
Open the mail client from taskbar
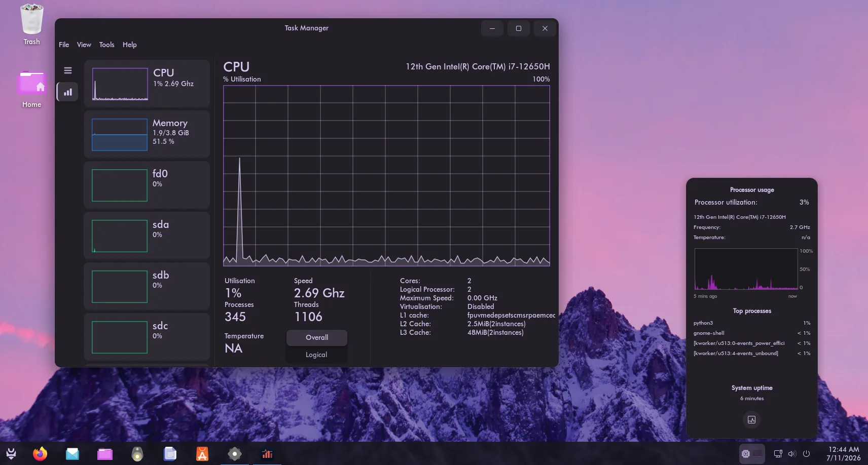point(73,454)
